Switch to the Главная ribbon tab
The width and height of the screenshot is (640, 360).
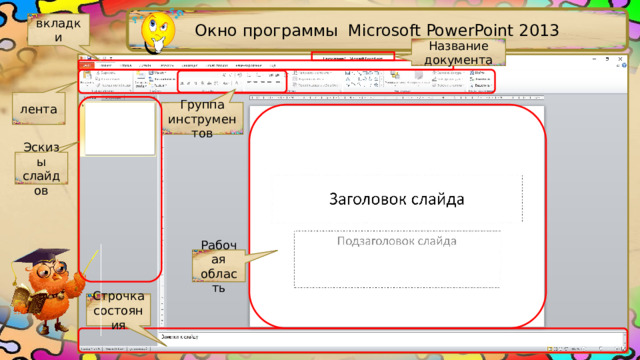pyautogui.click(x=106, y=65)
